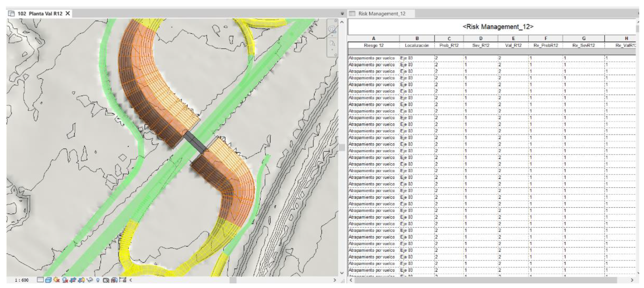Click Temporary Hide/Isolate glasses icon

click(x=90, y=280)
